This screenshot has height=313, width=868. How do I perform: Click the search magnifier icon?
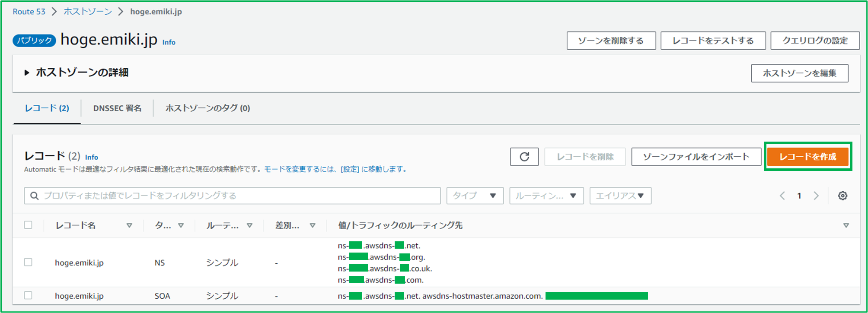click(34, 196)
